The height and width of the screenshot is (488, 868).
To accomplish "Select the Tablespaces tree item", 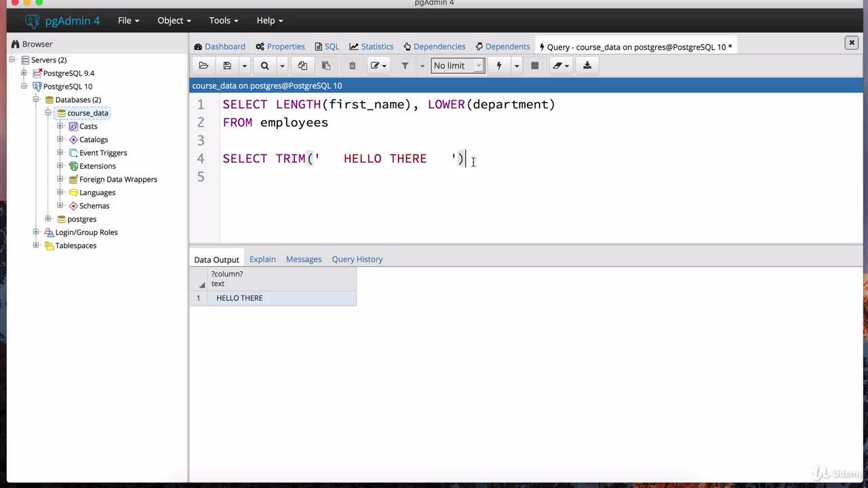I will click(x=76, y=245).
